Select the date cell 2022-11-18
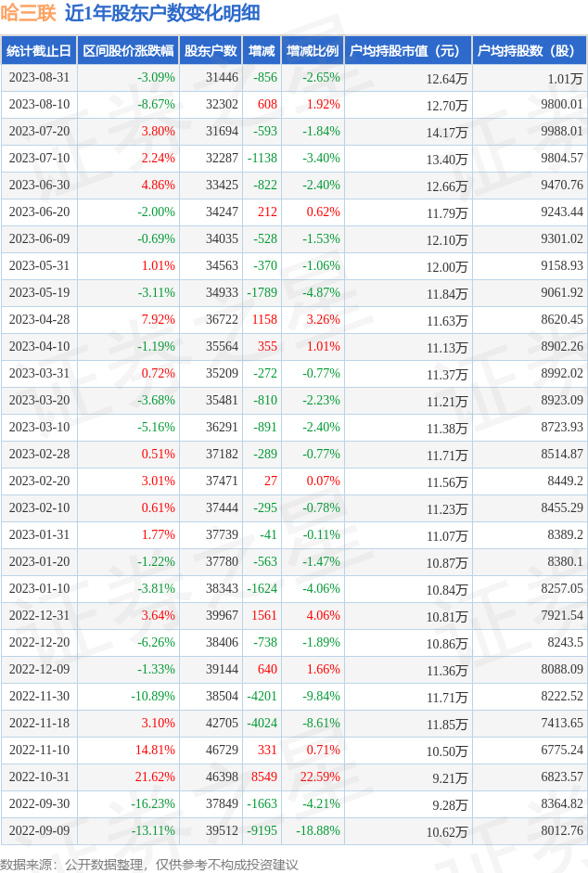Screen dimensions: 588x873 tap(39, 724)
